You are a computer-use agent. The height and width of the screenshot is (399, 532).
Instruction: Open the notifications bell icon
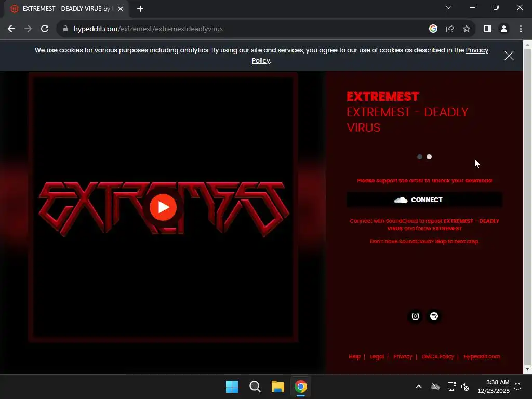[518, 387]
